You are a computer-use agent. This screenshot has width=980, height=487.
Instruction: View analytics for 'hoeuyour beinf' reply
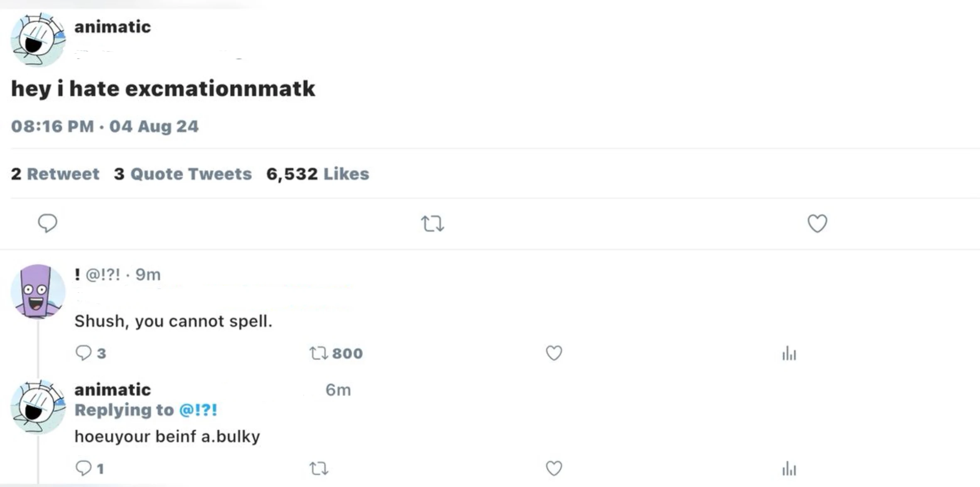coord(789,469)
